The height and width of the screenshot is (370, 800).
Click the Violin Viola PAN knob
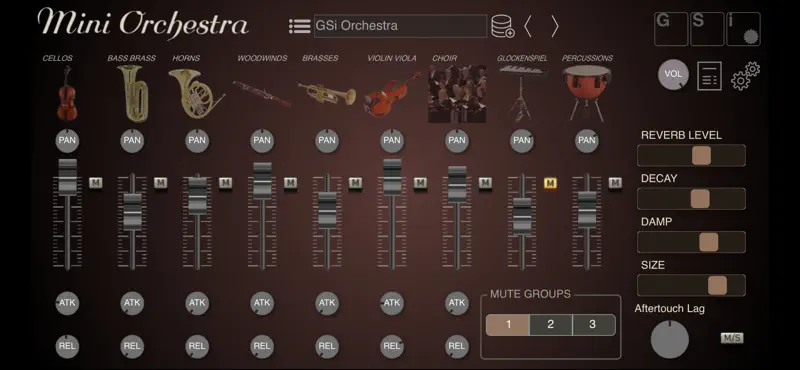[392, 140]
